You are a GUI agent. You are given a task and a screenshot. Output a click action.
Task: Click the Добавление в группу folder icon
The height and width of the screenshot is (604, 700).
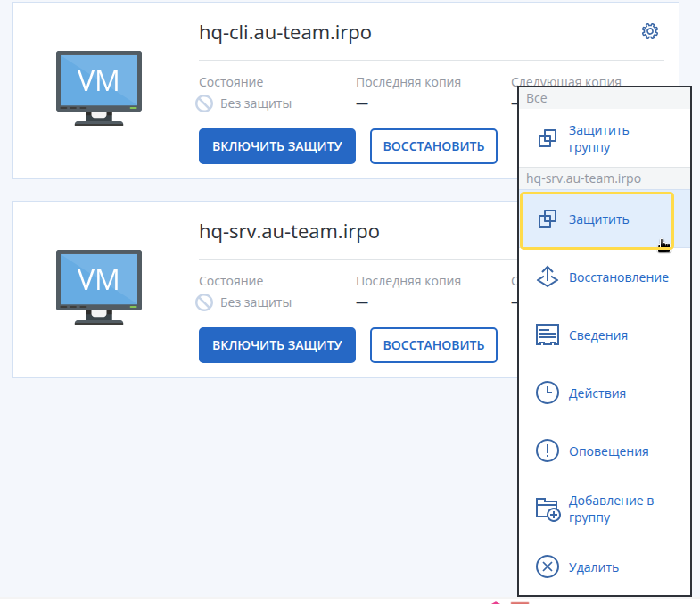point(548,509)
